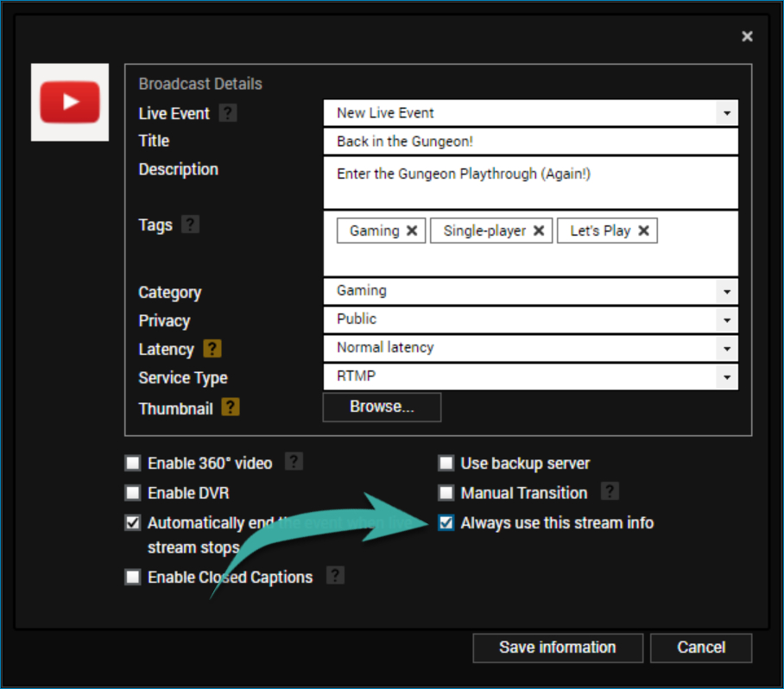This screenshot has width=784, height=689.
Task: Enable the 360° video checkbox
Action: 133,463
